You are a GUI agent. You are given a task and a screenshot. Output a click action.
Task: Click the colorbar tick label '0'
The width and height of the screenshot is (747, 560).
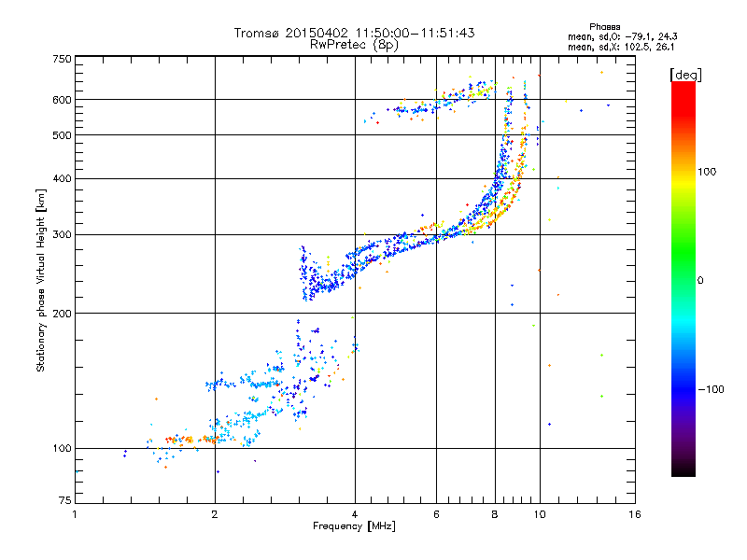coord(699,281)
